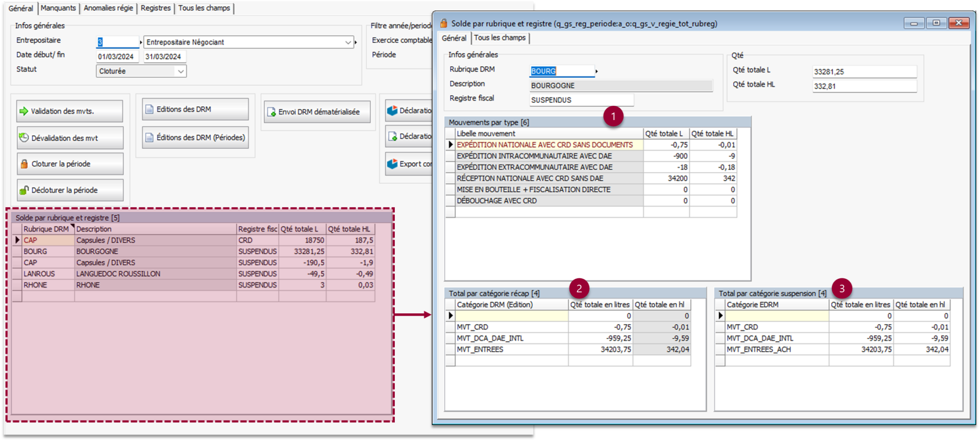Viewport: 980px width, 441px height.
Task: Click the document icon on Editions des DRM
Action: 149,110
